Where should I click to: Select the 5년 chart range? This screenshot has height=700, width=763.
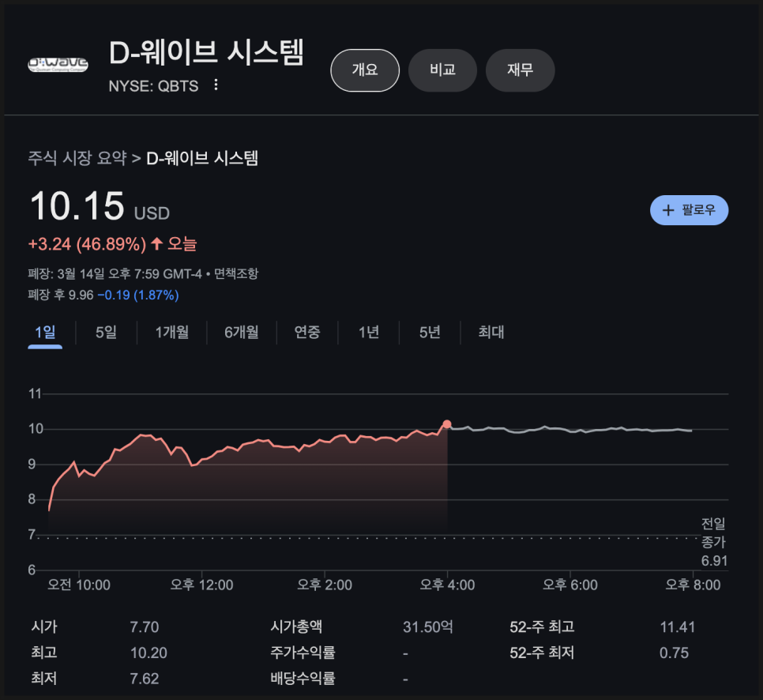point(430,333)
